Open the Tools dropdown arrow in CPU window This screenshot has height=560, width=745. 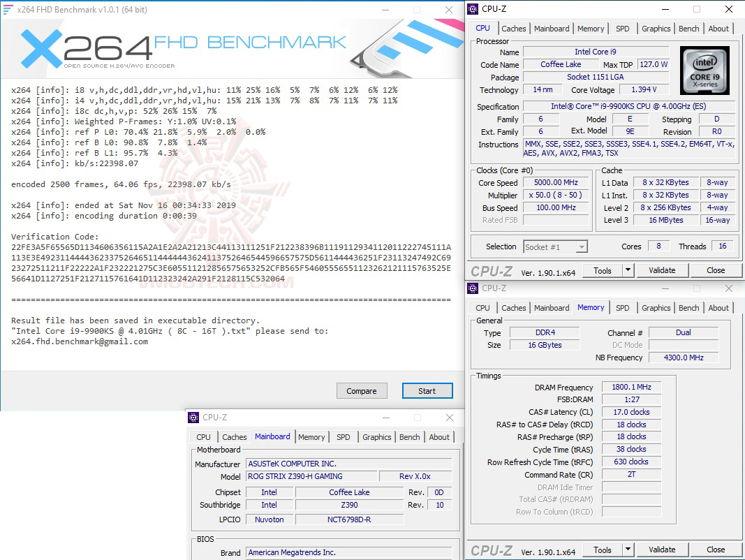click(628, 270)
